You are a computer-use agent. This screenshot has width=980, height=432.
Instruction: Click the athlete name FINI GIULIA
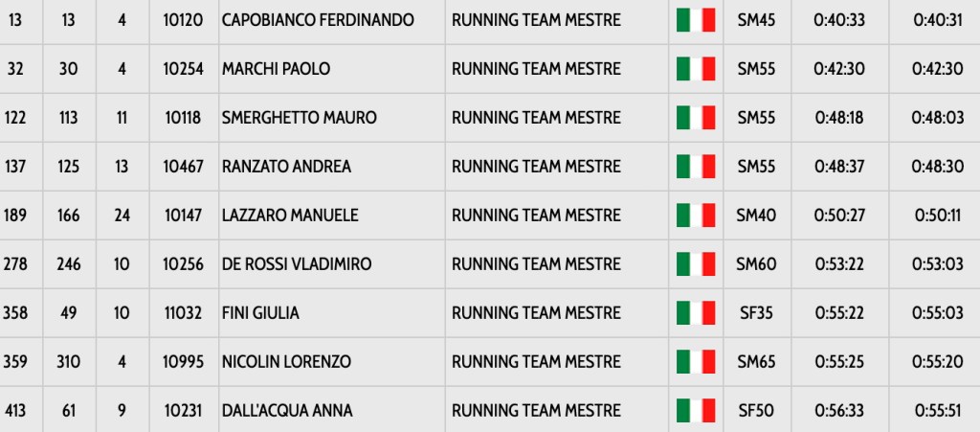260,313
